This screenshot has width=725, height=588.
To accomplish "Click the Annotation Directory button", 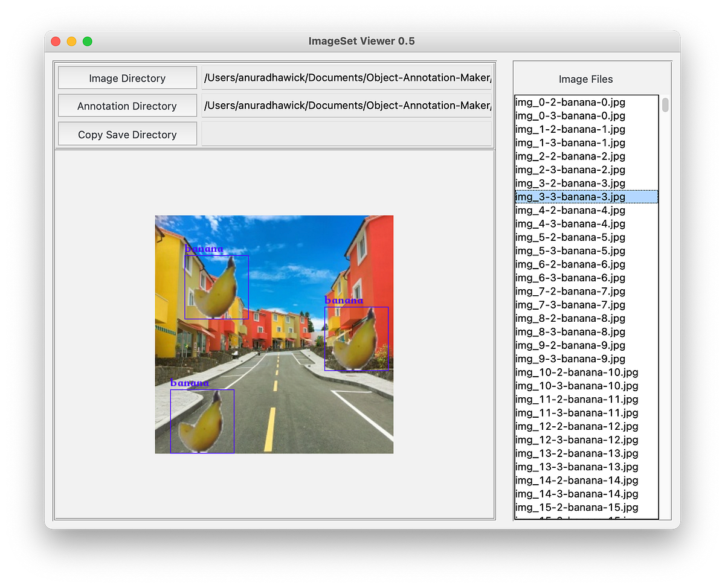I will pos(127,105).
